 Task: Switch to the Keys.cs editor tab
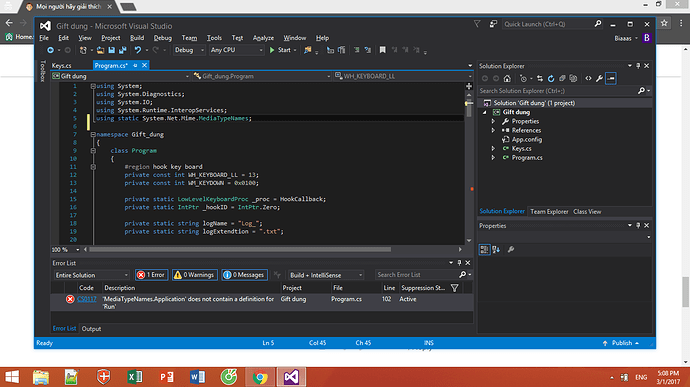pyautogui.click(x=62, y=66)
